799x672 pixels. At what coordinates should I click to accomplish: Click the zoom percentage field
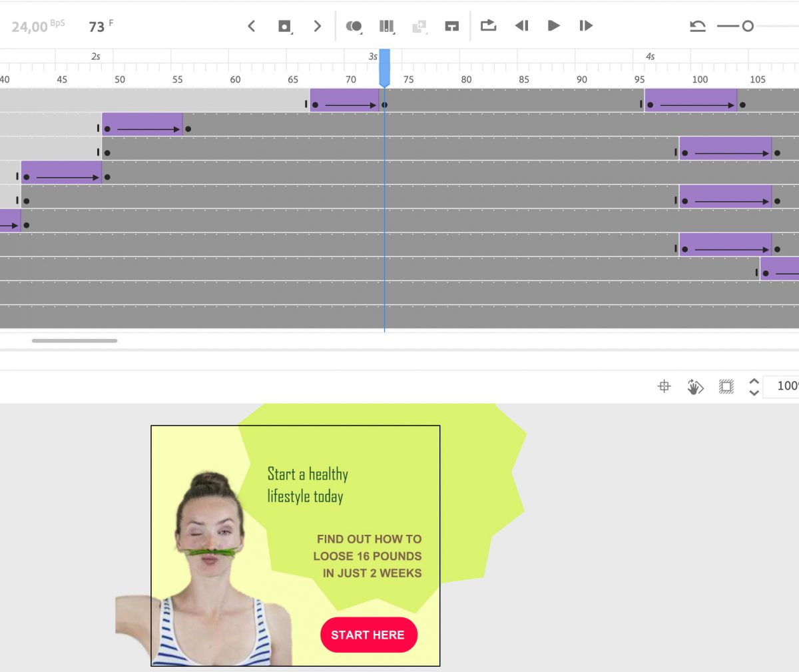coord(784,386)
